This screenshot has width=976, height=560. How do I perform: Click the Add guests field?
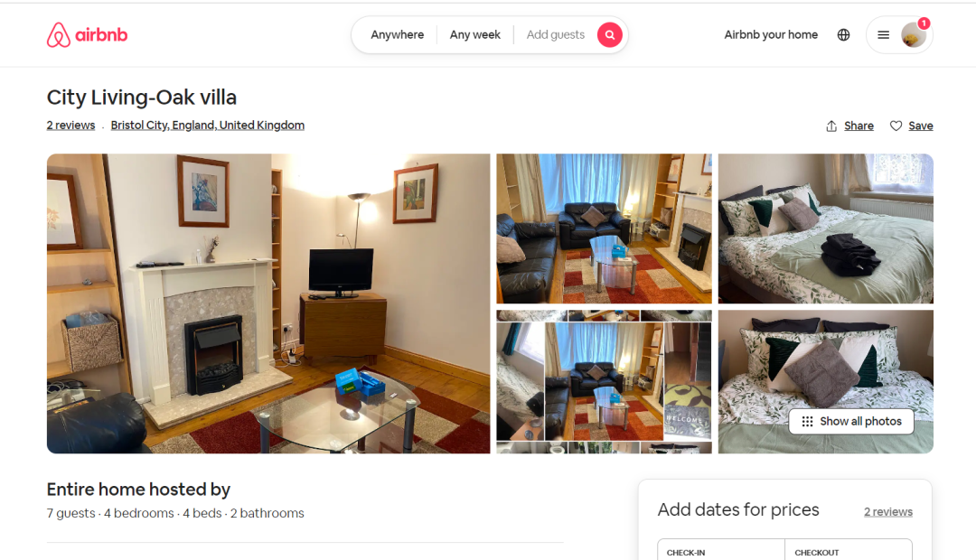coord(555,35)
